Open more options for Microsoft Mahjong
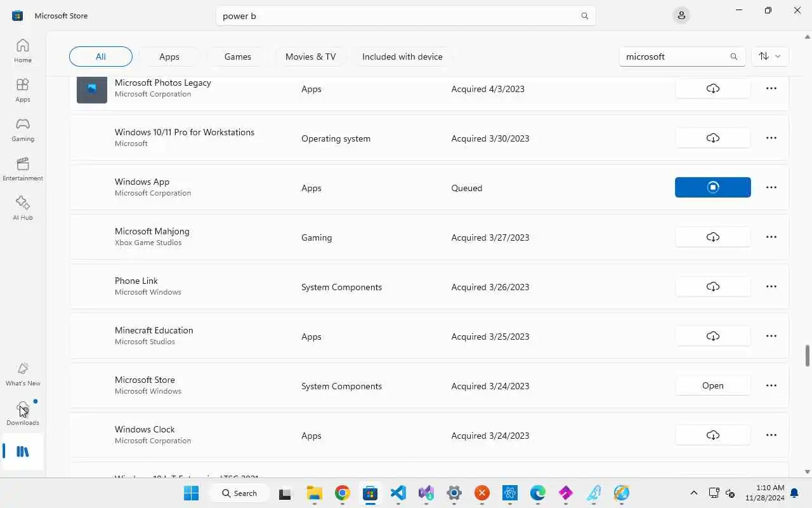This screenshot has height=508, width=812. pos(771,237)
